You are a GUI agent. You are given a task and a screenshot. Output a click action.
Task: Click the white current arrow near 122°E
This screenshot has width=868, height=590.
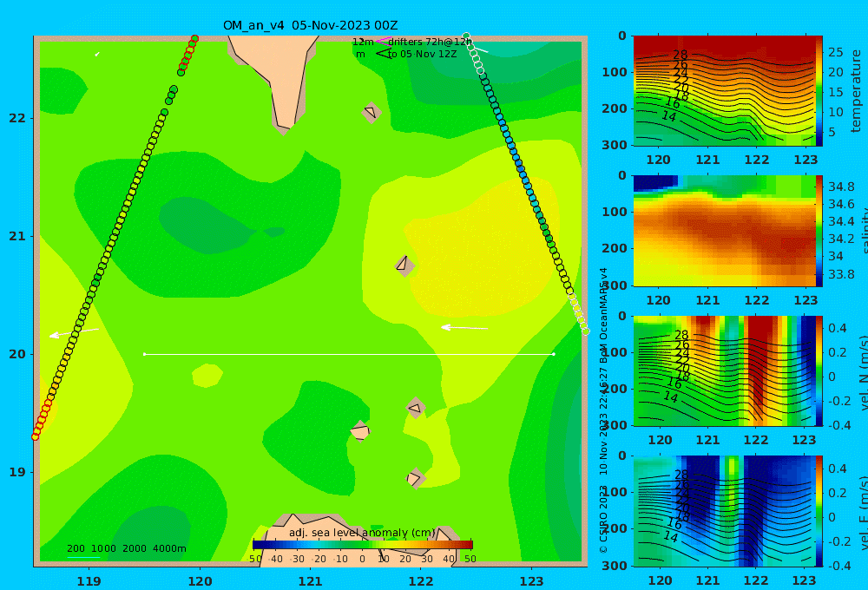[464, 328]
